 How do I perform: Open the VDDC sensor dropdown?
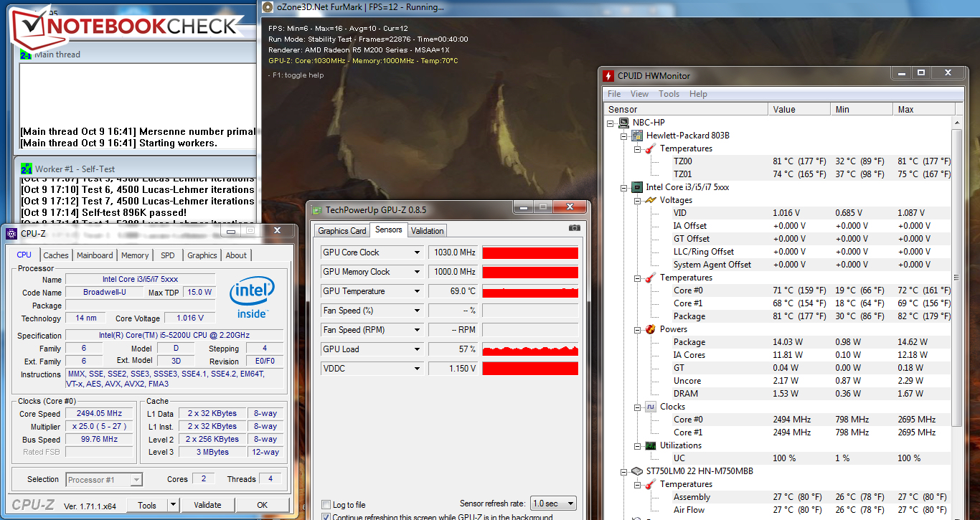(418, 369)
